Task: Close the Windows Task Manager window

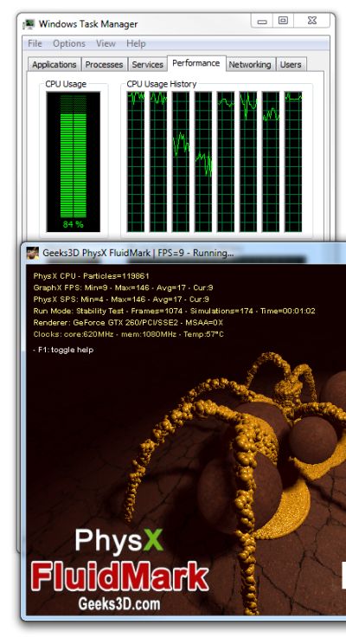Action: click(312, 21)
